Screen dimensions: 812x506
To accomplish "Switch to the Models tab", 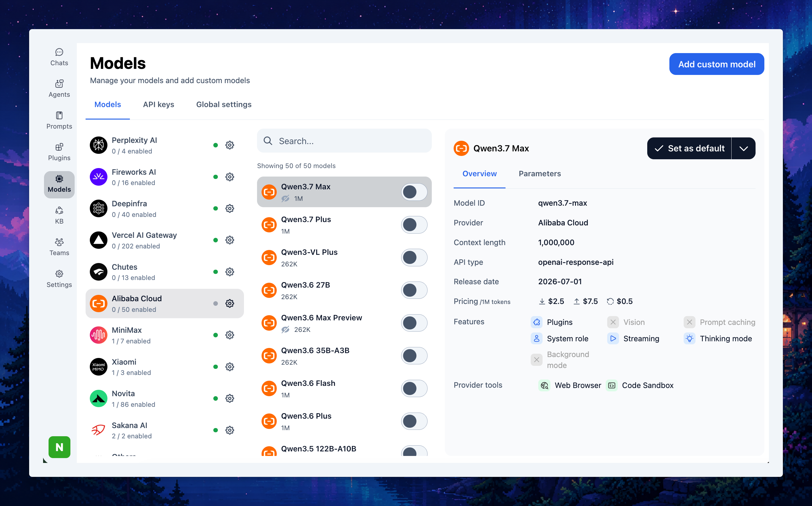I will coord(107,104).
